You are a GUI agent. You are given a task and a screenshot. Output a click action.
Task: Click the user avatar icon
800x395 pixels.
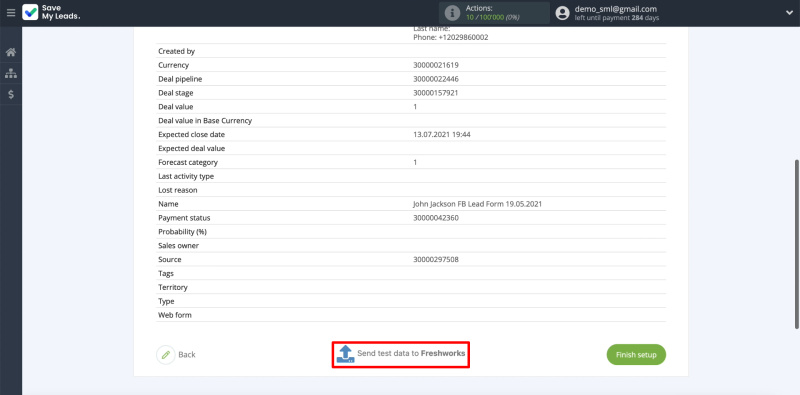(x=562, y=13)
